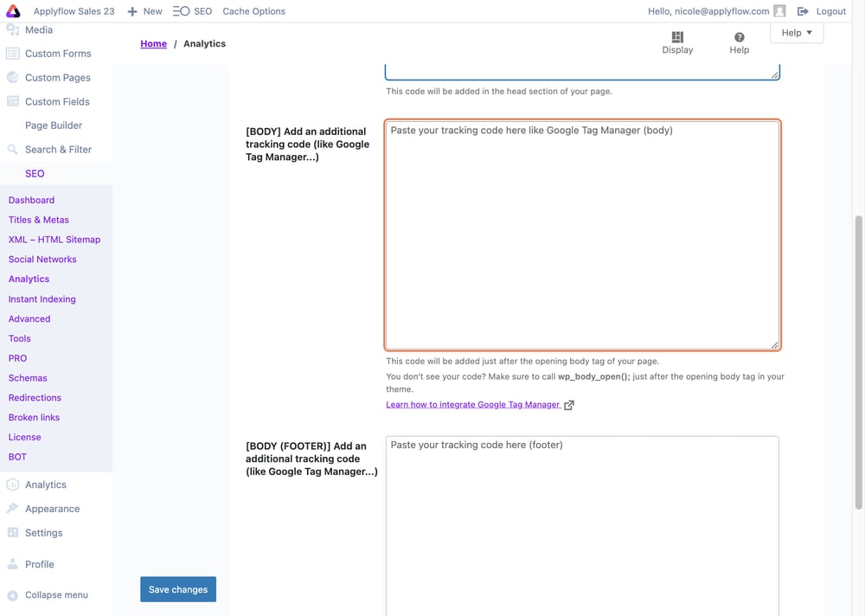Open Broken links submenu item
Screen dimensions: 865x616
click(x=34, y=417)
